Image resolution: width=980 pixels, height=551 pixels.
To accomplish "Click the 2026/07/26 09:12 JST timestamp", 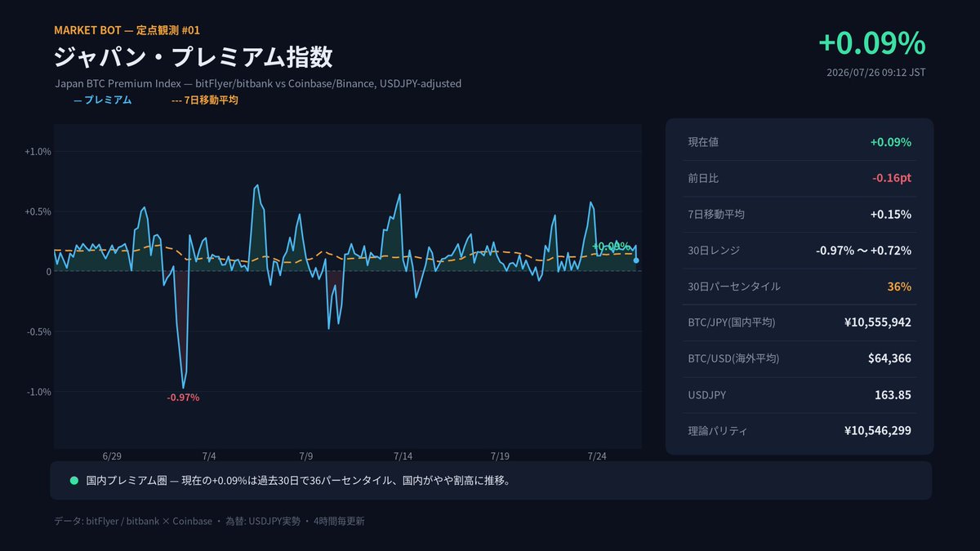I will click(x=876, y=73).
